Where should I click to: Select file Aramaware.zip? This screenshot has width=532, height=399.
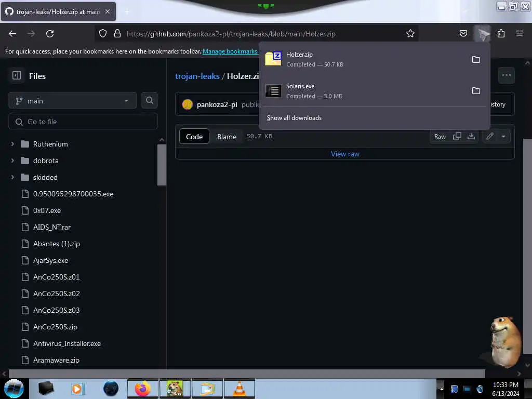[x=56, y=360]
